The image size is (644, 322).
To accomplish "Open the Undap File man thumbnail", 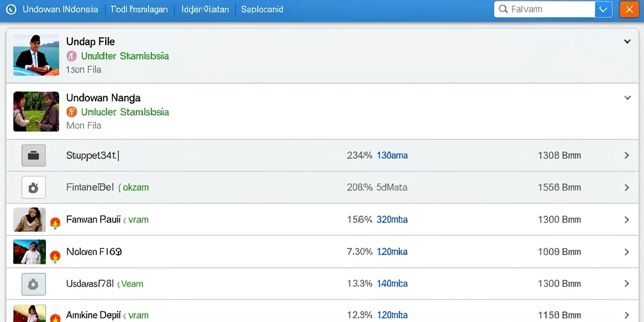I will (36, 55).
